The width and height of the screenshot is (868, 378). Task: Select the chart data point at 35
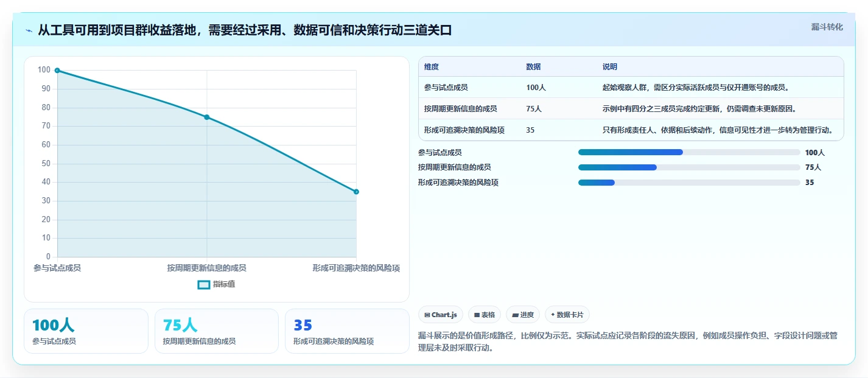point(356,192)
